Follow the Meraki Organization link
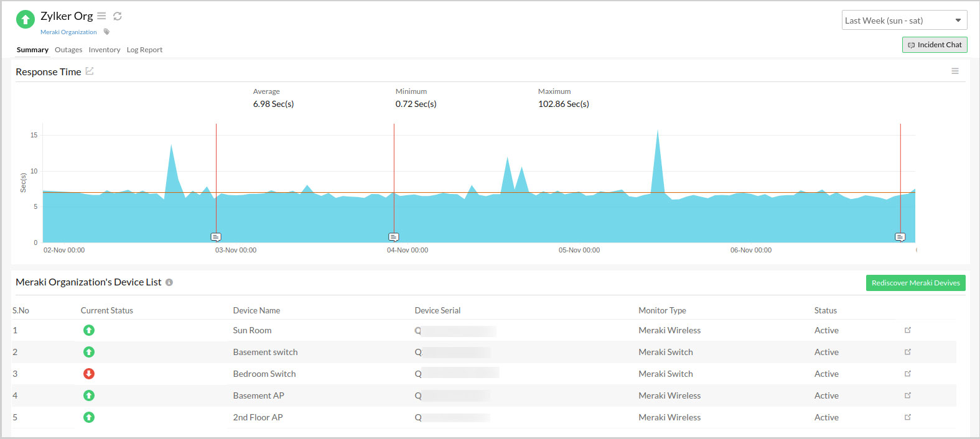 point(68,32)
